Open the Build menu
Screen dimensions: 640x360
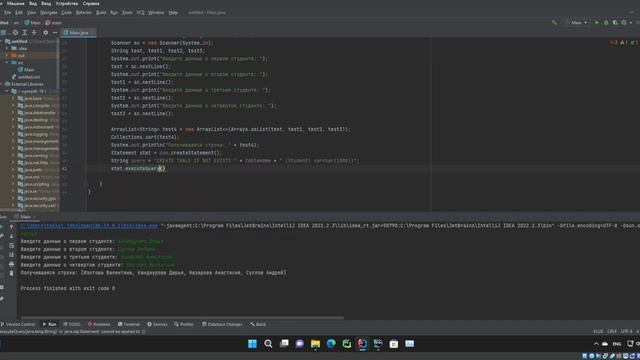[101, 13]
